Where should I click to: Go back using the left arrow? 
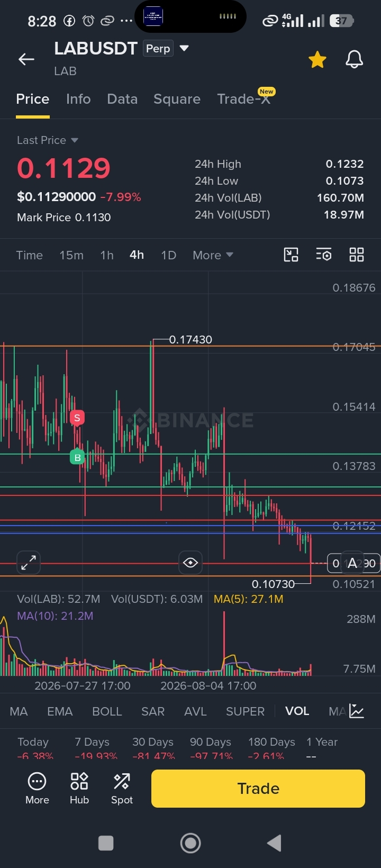(x=26, y=59)
